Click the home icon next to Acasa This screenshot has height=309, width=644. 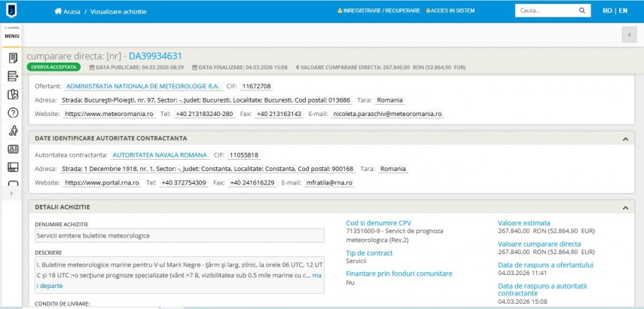[58, 11]
